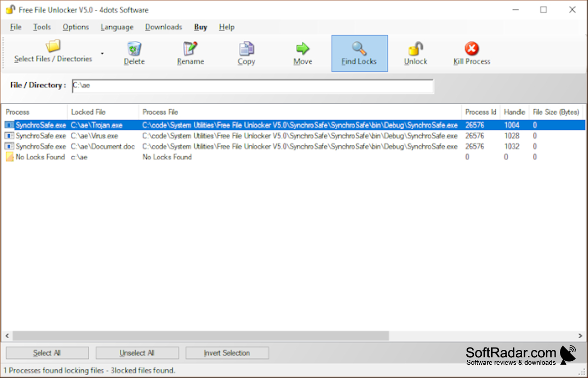The image size is (588, 378).
Task: Open the Language menu
Action: pos(117,27)
